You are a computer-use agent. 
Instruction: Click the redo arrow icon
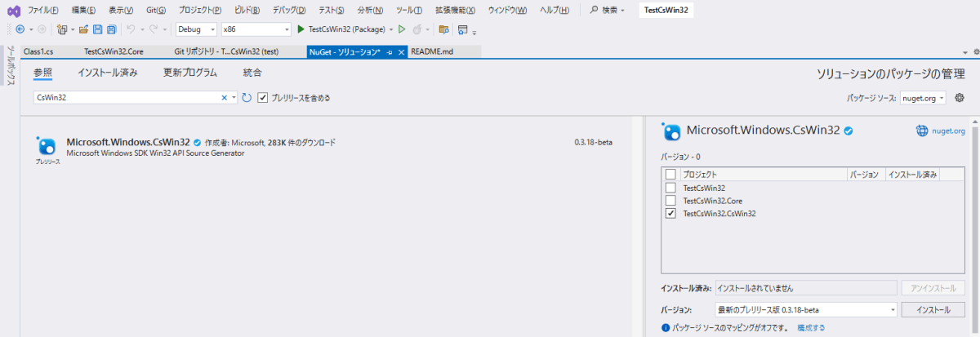tap(154, 29)
